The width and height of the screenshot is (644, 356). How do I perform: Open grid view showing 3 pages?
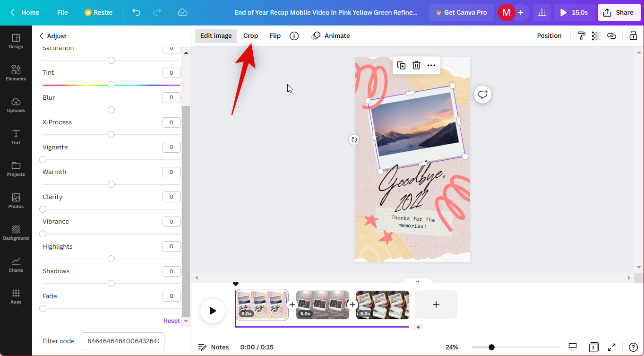click(593, 347)
